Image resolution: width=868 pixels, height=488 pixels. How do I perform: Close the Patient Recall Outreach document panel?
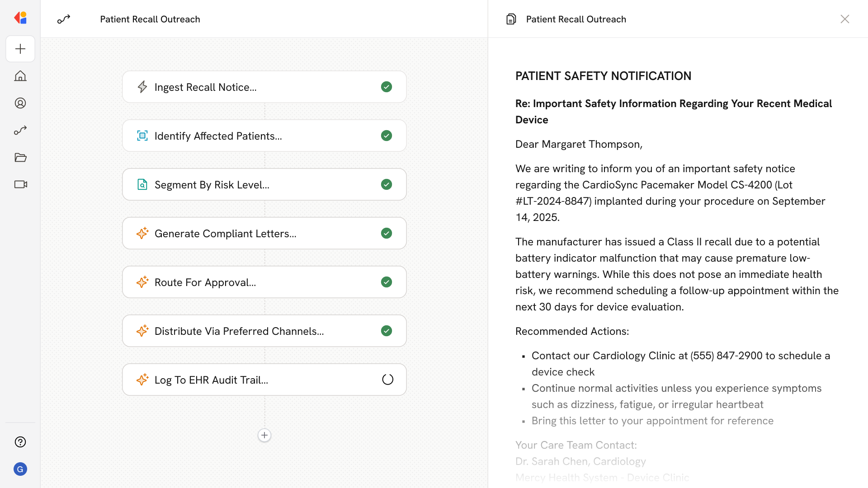point(844,19)
